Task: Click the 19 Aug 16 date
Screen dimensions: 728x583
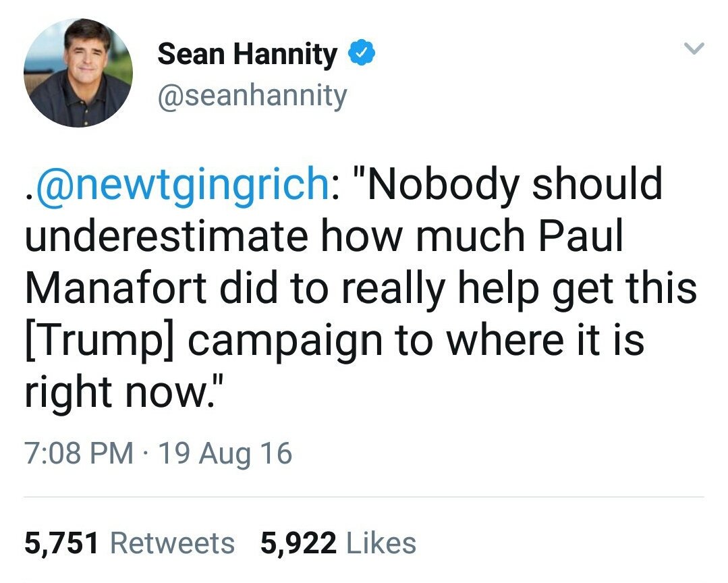Action: (225, 453)
